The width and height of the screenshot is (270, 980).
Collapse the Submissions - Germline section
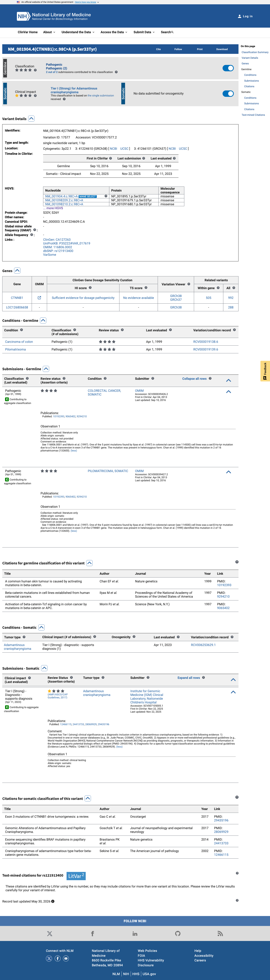point(46,369)
